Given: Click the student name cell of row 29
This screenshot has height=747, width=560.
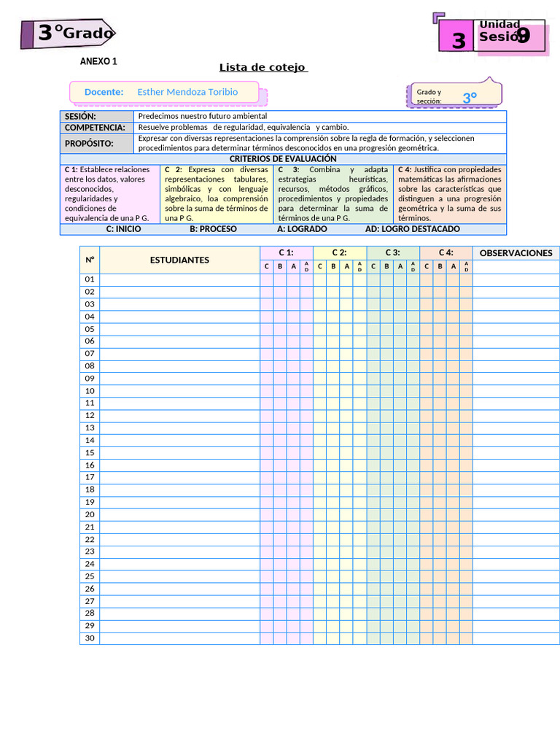Looking at the screenshot, I should tap(179, 626).
